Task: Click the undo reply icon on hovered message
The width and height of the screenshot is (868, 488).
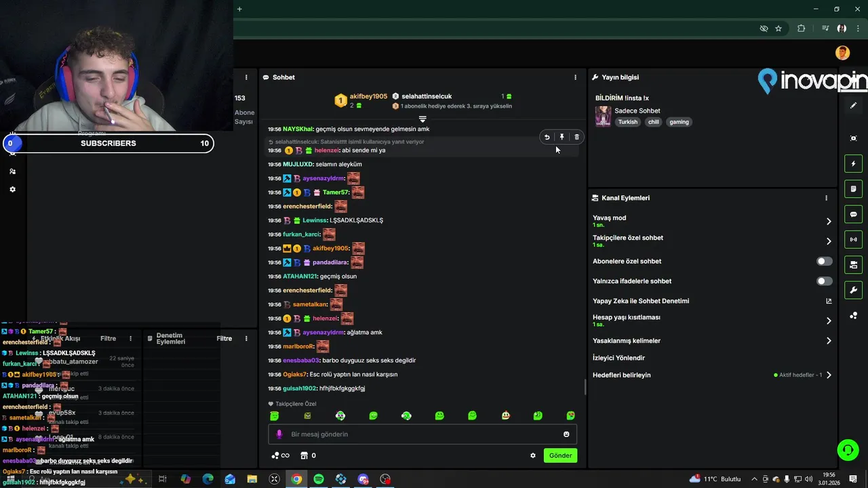Action: click(x=547, y=137)
